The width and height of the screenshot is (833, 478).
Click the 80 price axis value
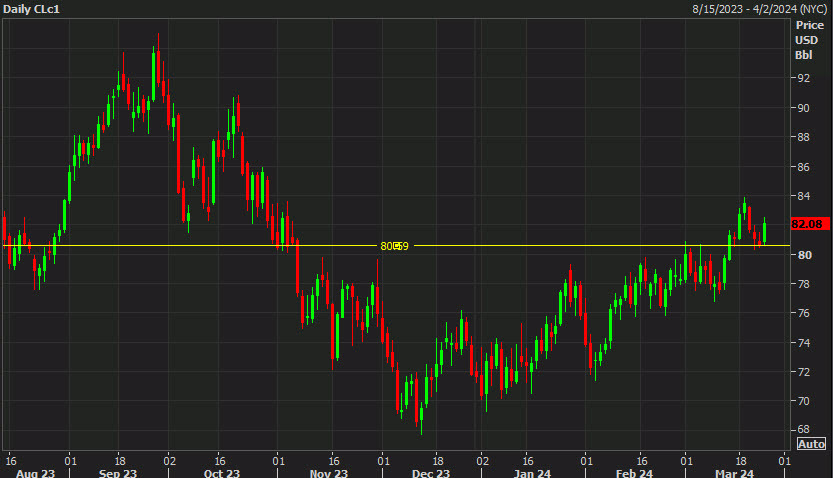[x=805, y=255]
